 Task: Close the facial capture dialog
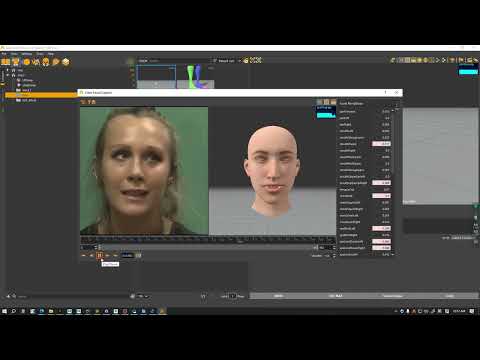point(396,92)
